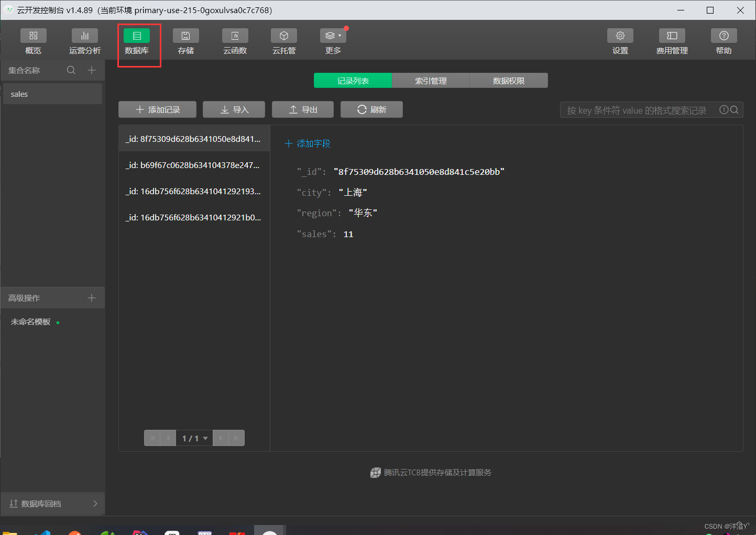Go to first page of records
This screenshot has height=535, width=756.
point(152,438)
